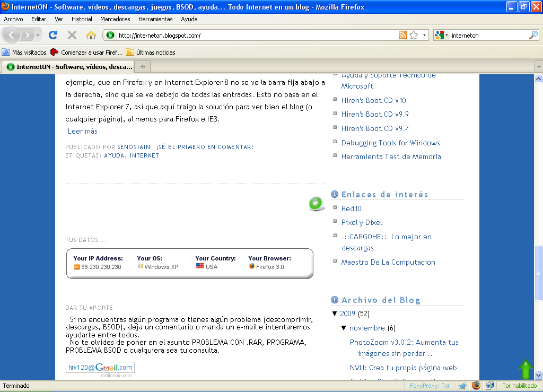This screenshot has width=543, height=392.
Task: Open Hiren's Boot CD v10 link
Action: point(374,100)
